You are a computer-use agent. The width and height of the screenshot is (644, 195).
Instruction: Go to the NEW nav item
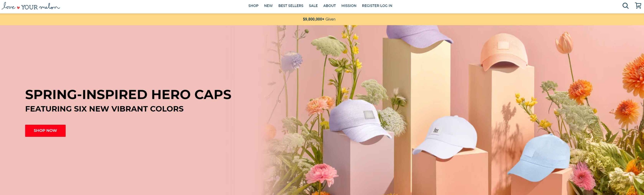[x=268, y=6]
